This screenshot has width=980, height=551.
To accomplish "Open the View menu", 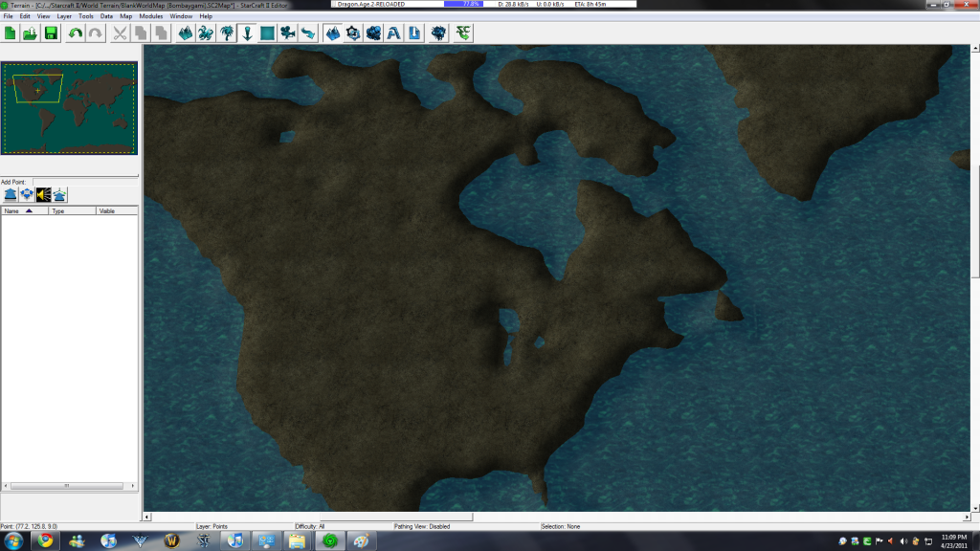I will click(x=43, y=16).
